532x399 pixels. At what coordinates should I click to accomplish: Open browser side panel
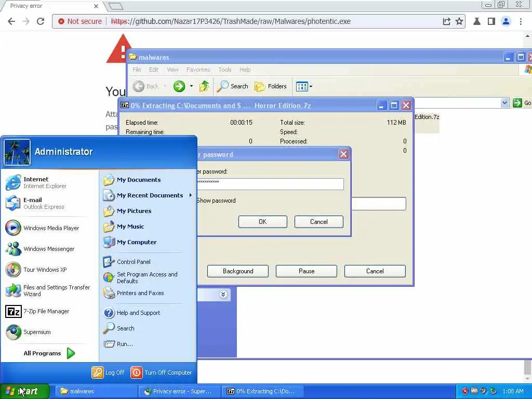click(x=491, y=21)
